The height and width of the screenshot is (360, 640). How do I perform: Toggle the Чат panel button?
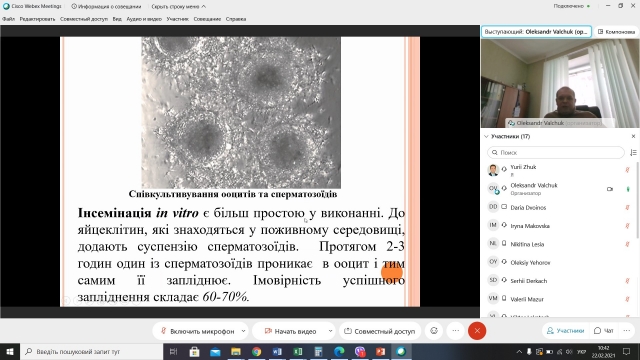point(604,331)
